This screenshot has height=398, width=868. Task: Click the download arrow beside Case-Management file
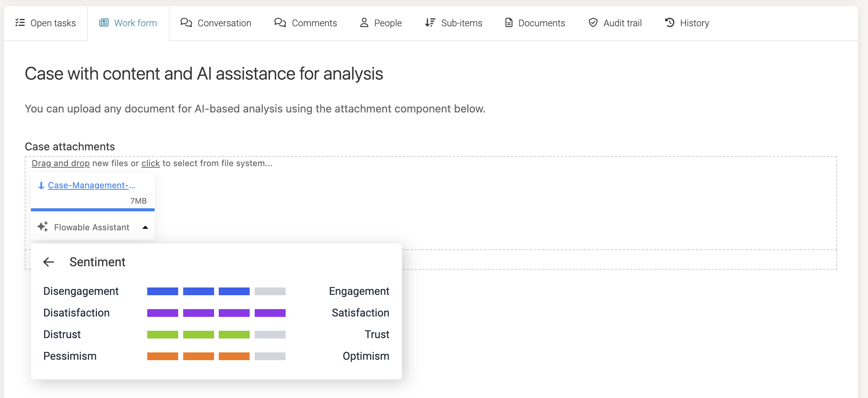pyautogui.click(x=41, y=185)
